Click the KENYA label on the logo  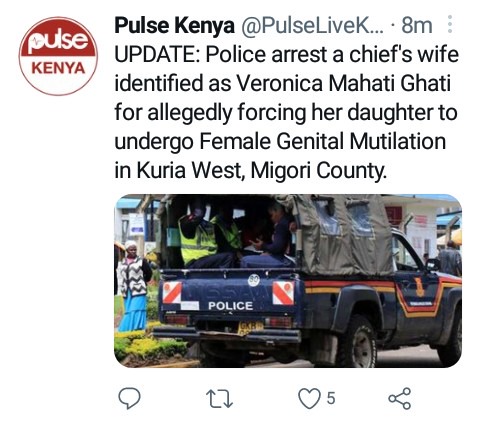click(58, 68)
